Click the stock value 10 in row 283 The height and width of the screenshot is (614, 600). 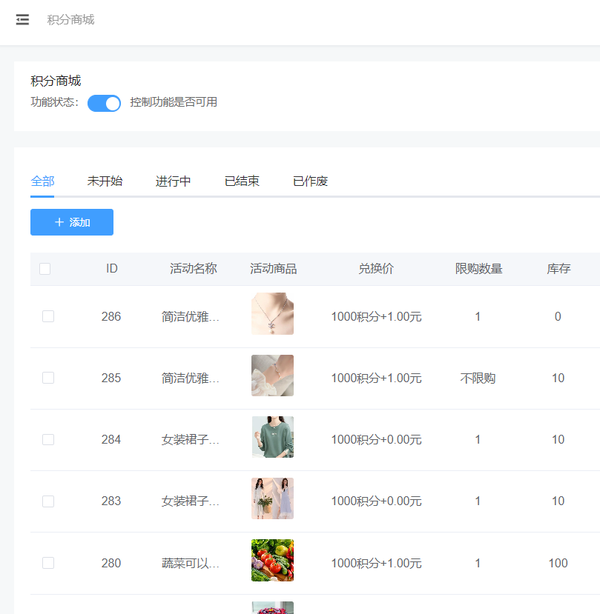coord(558,501)
